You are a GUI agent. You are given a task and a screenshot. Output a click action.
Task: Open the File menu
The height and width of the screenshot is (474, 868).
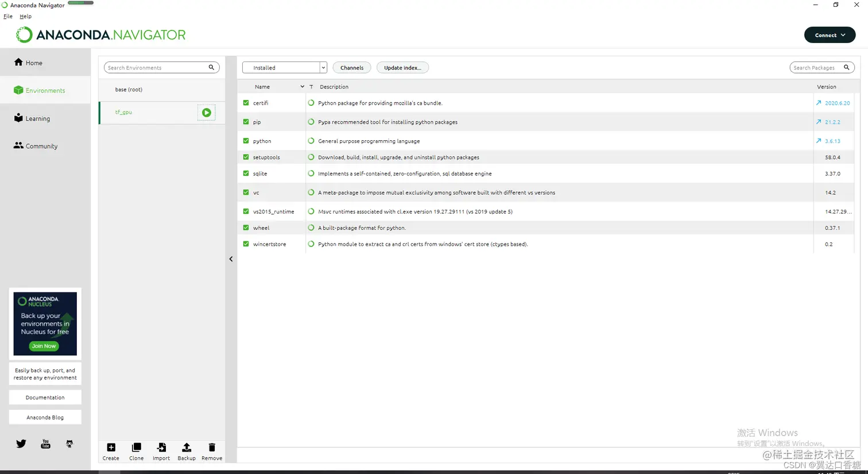(8, 16)
